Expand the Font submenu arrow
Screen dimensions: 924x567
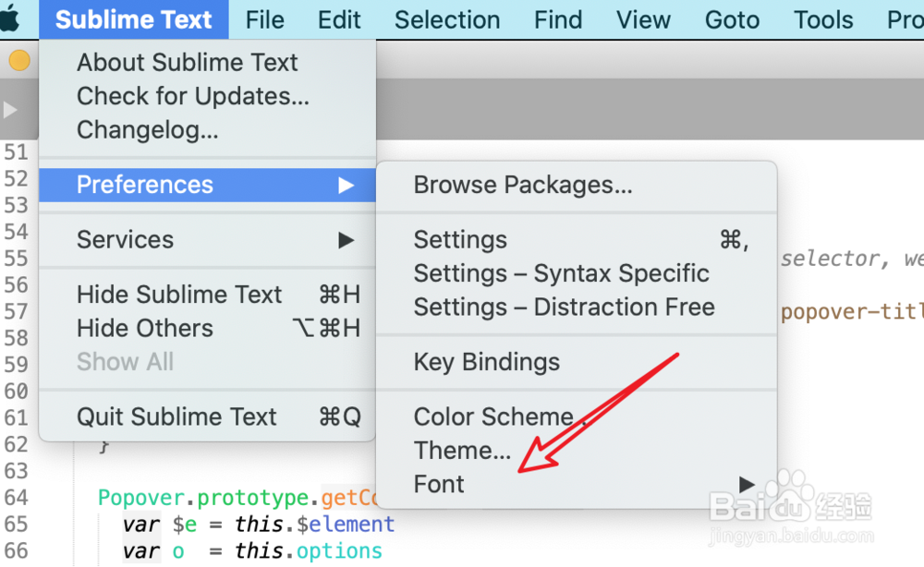pos(747,483)
